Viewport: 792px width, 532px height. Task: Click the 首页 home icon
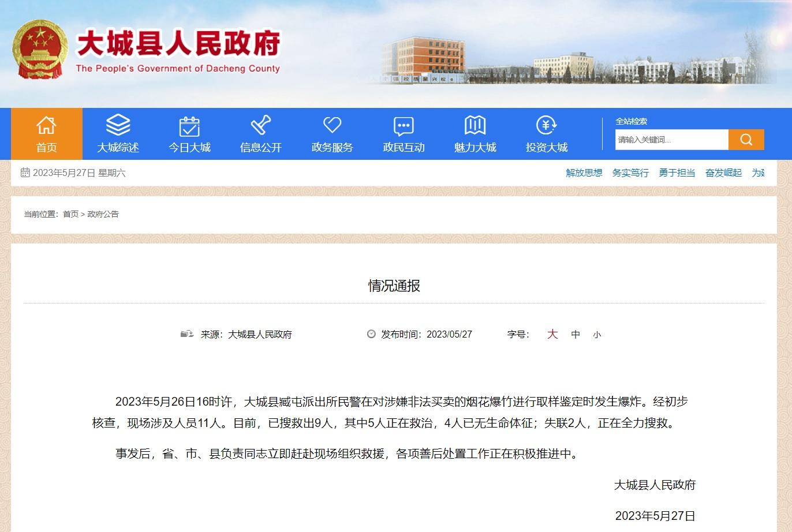coord(46,126)
